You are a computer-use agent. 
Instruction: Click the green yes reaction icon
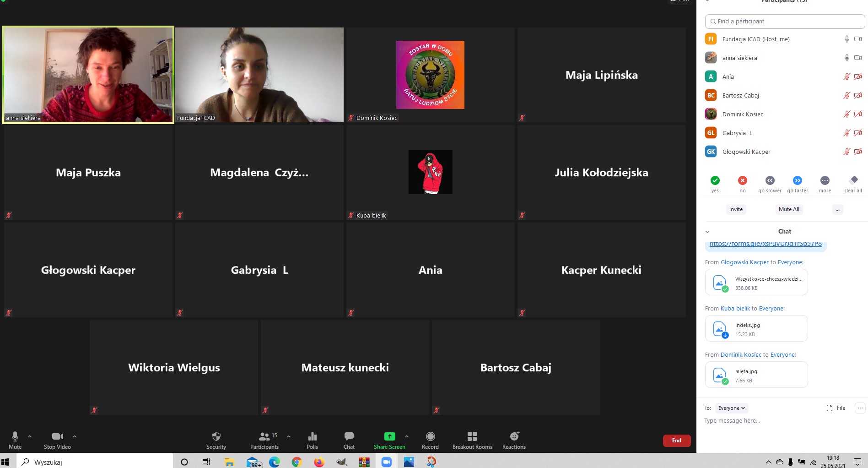point(715,180)
